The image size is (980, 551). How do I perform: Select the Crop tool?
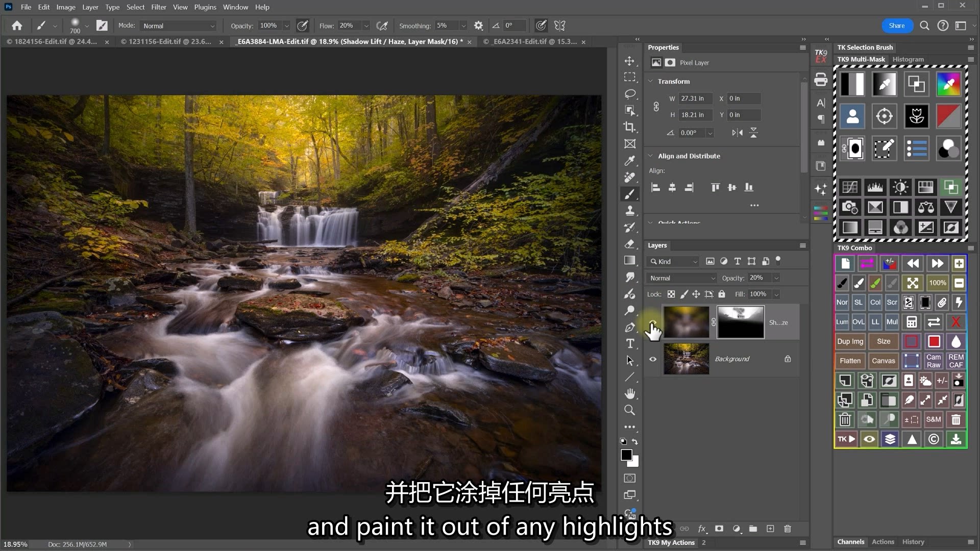pyautogui.click(x=630, y=127)
